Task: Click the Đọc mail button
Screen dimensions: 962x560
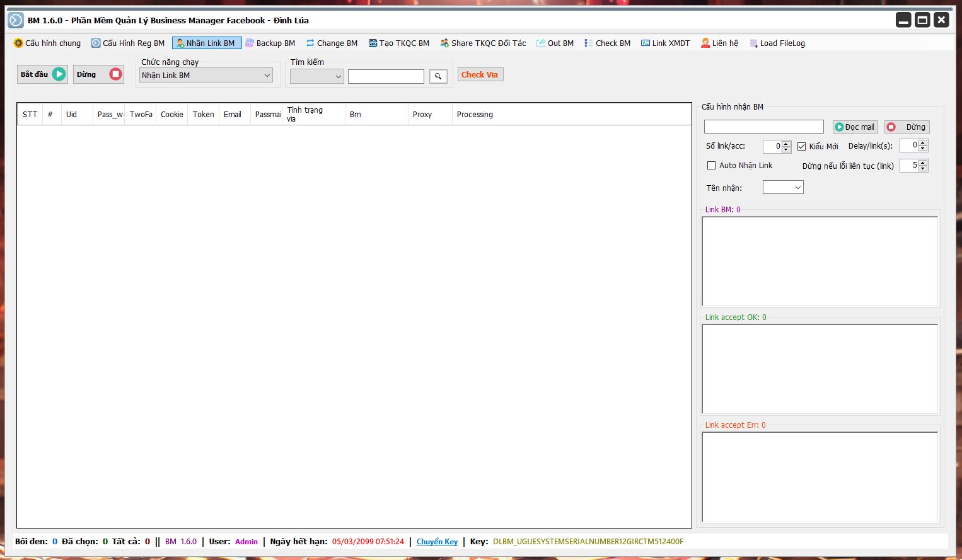Action: click(x=855, y=127)
